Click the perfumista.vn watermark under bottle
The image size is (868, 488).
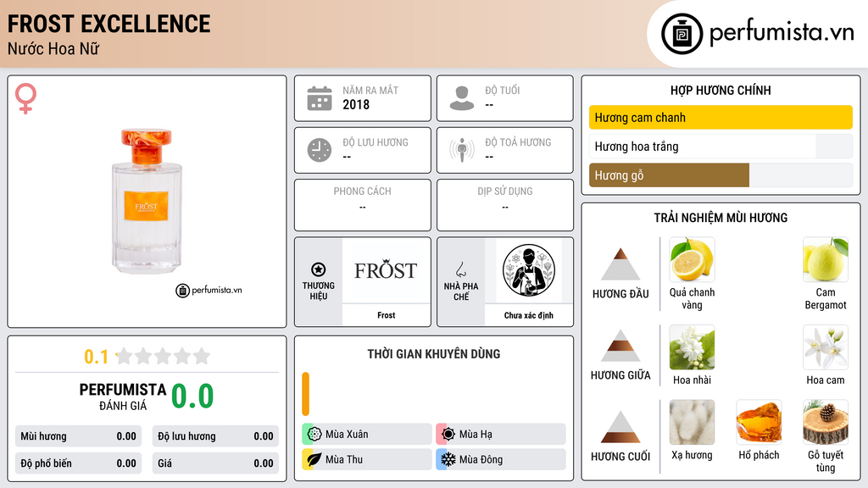(209, 290)
